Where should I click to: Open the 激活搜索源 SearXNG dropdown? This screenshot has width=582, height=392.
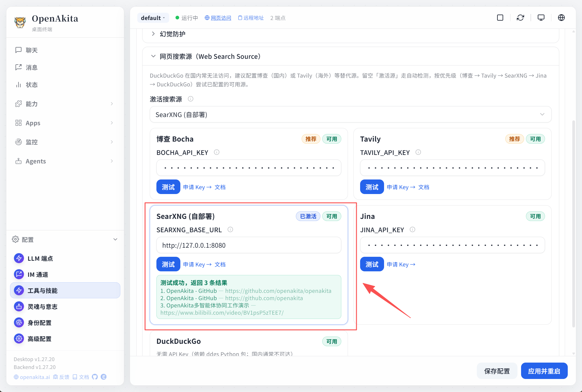click(350, 115)
